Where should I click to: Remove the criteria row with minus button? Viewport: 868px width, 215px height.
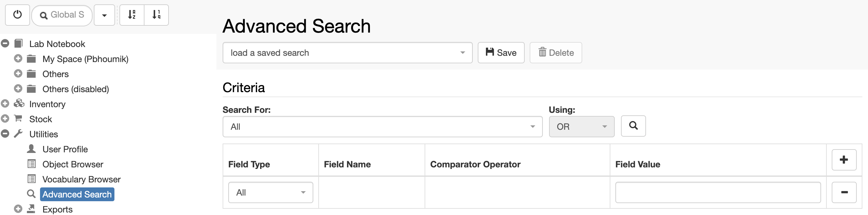(844, 192)
